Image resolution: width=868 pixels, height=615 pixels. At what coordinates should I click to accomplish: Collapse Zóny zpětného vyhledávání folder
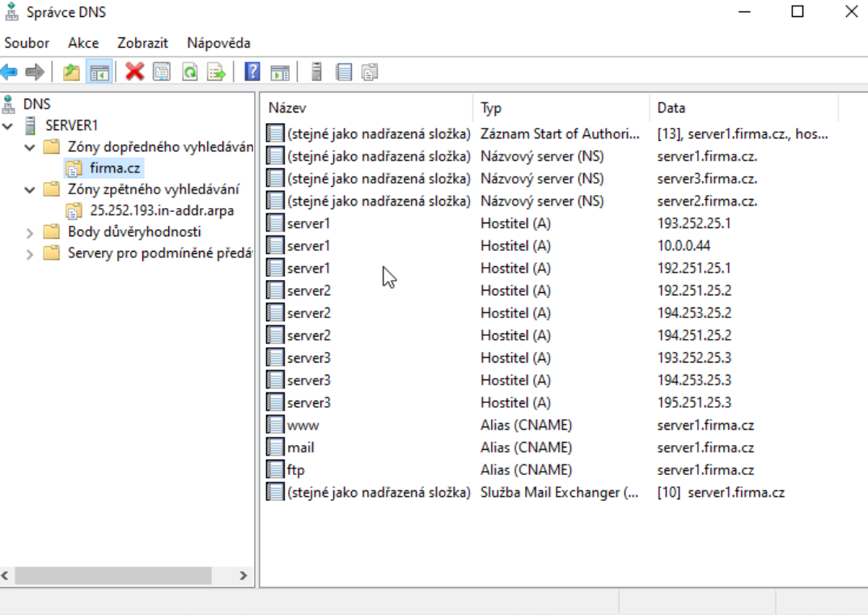pos(30,190)
